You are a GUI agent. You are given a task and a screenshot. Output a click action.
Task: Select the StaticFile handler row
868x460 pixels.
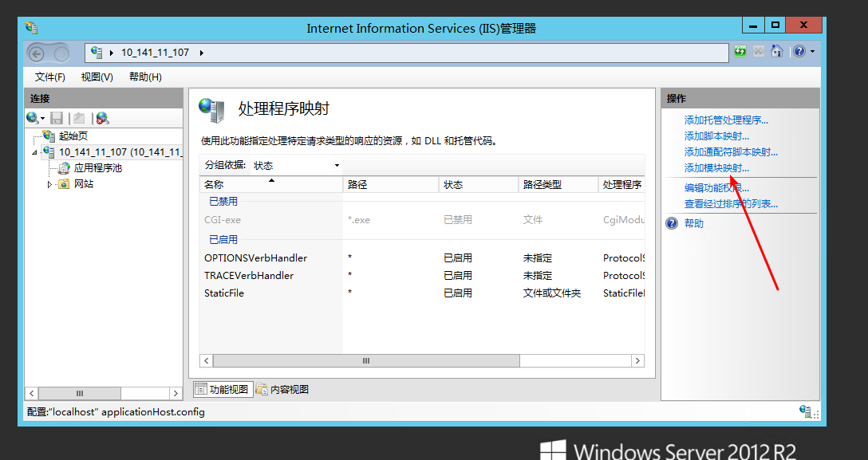pyautogui.click(x=224, y=293)
